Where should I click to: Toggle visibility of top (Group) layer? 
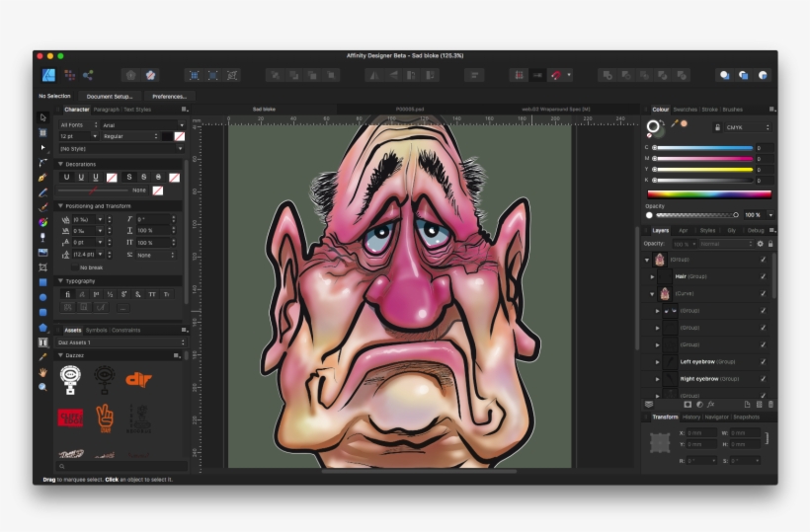(763, 260)
